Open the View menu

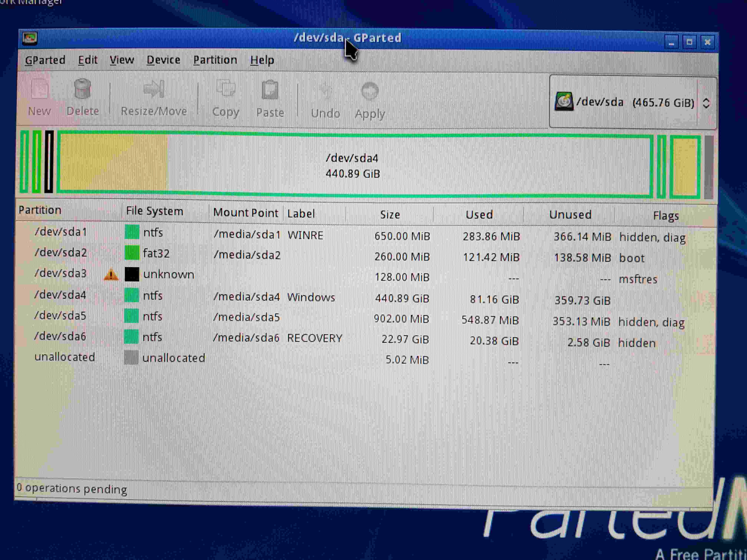122,60
